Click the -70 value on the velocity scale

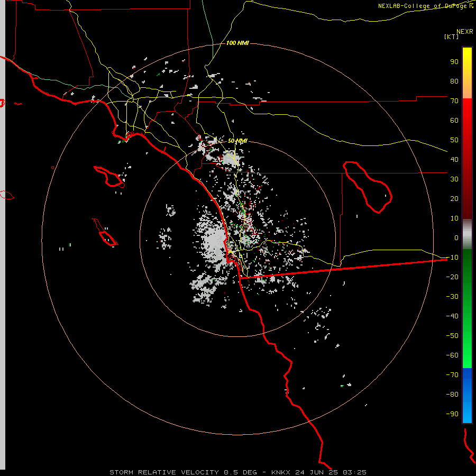(x=452, y=375)
